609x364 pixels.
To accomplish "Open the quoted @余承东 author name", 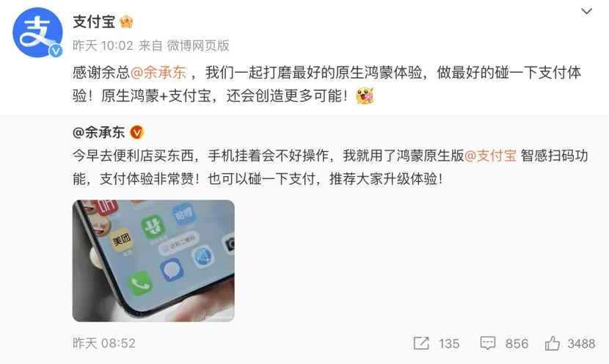I will [98, 133].
